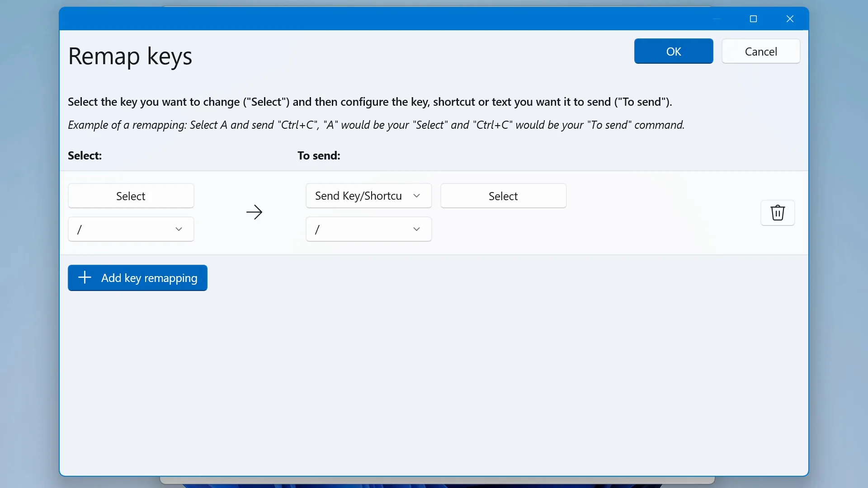Add a new key remapping
This screenshot has height=488, width=868.
click(x=137, y=278)
